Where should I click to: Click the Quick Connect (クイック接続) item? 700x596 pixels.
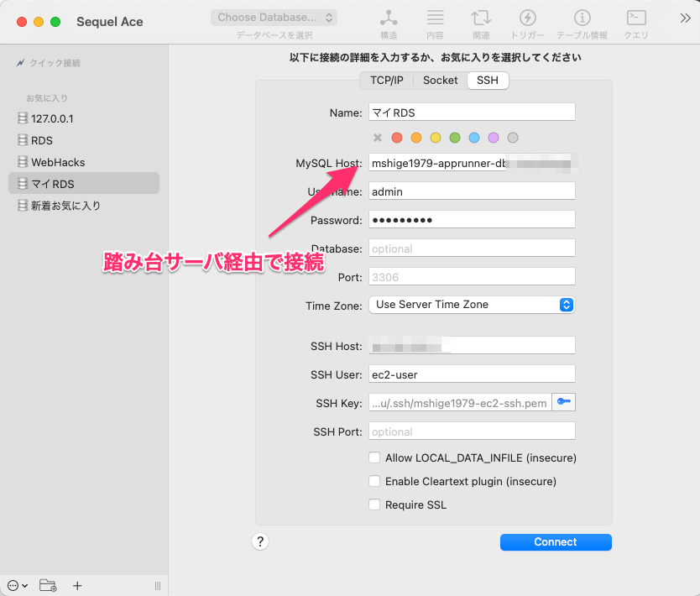point(48,63)
